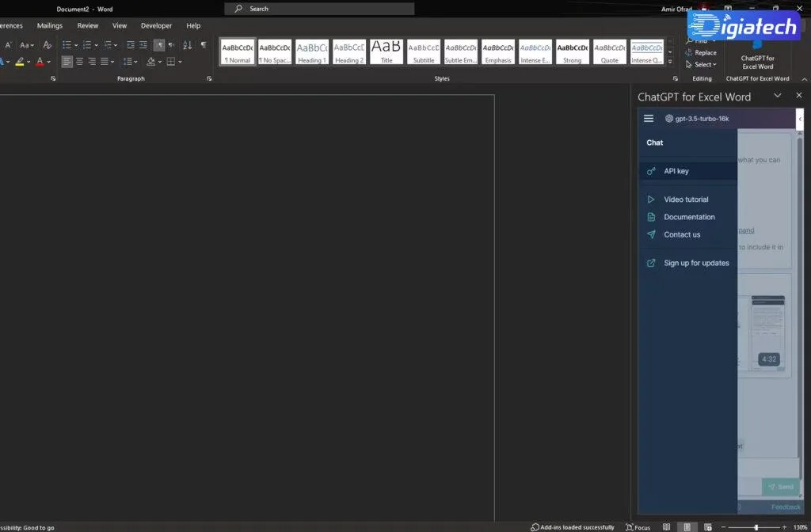Screen dimensions: 811x532
Task: Expand the Styles gallery more arrow
Action: click(x=670, y=62)
